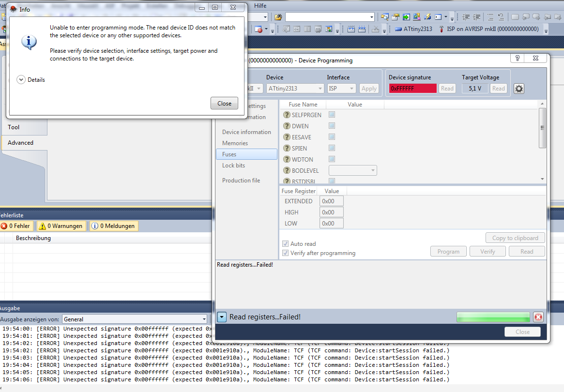The height and width of the screenshot is (392, 564).
Task: Click the first chip download programming icon
Action: pyautogui.click(x=351, y=29)
